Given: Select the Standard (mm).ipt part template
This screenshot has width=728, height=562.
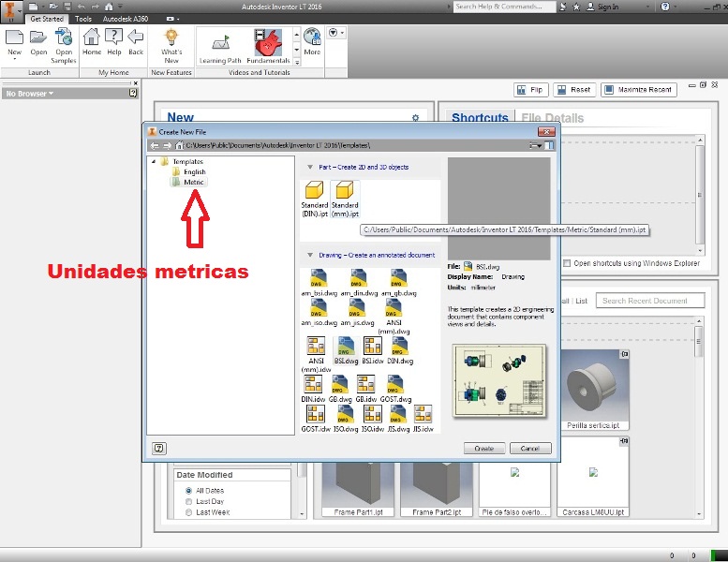Looking at the screenshot, I should 345,199.
